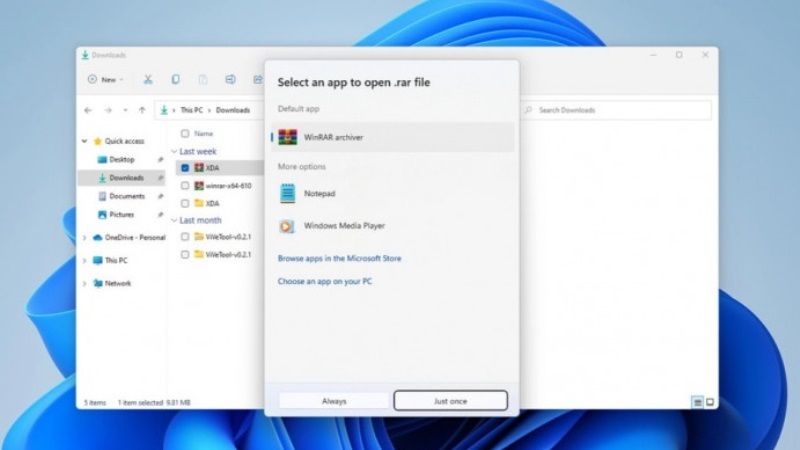The image size is (800, 450).
Task: Uncheck the XDA rar file checkbox
Action: point(185,168)
